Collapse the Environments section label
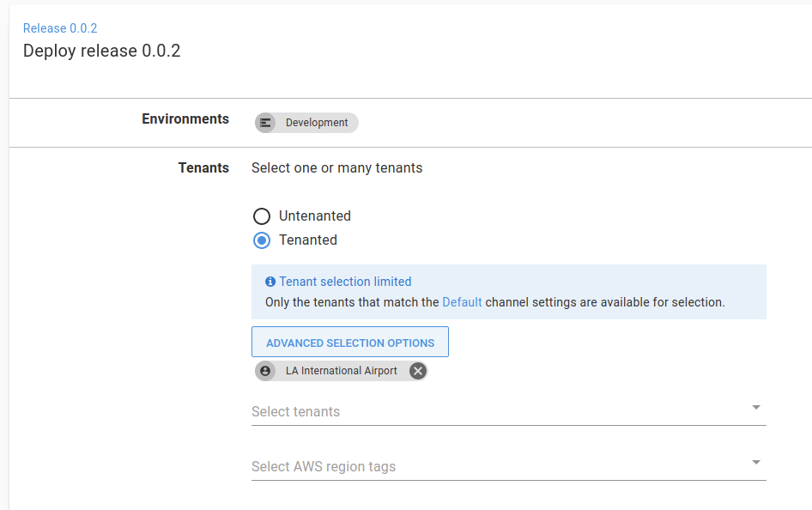Image resolution: width=812 pixels, height=510 pixels. pos(185,119)
